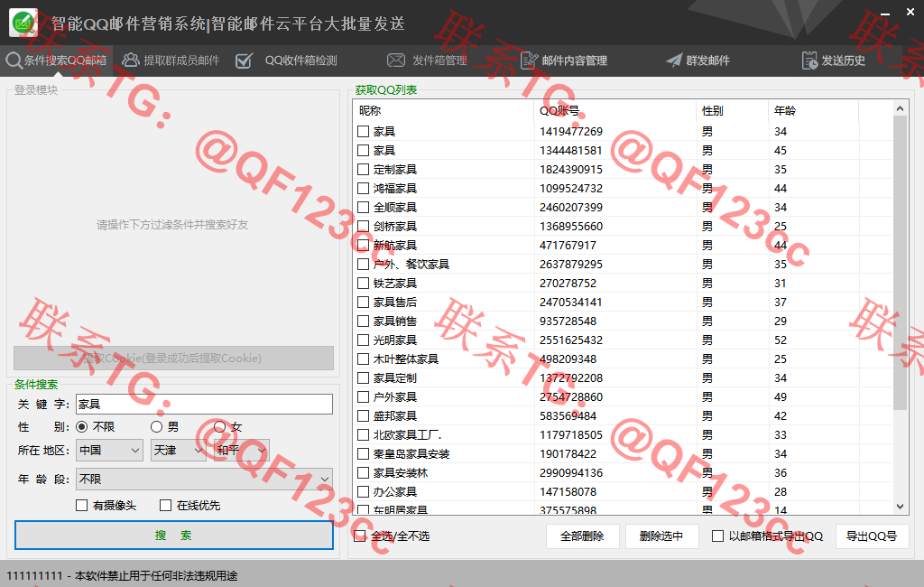Viewport: 924px width, 587px height.
Task: Click QQ number 1372792208
Action: click(571, 377)
